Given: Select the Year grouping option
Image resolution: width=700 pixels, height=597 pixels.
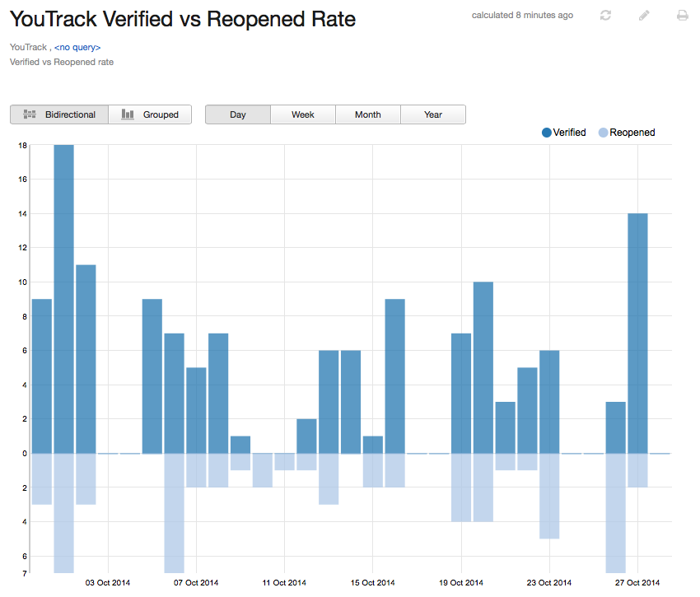Looking at the screenshot, I should [x=432, y=114].
